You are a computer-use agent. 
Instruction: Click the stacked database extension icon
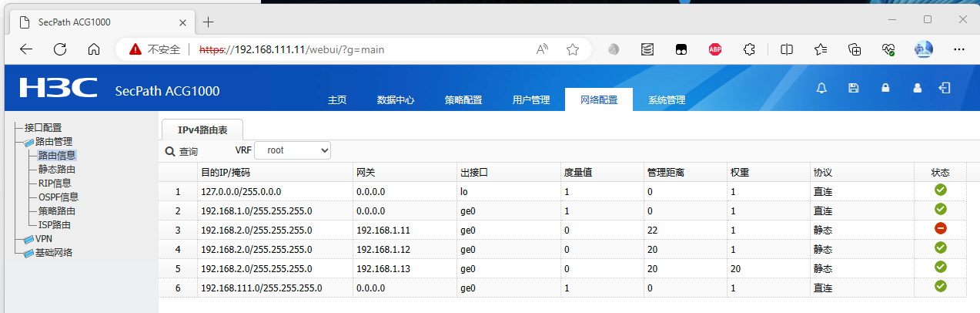pyautogui.click(x=647, y=49)
